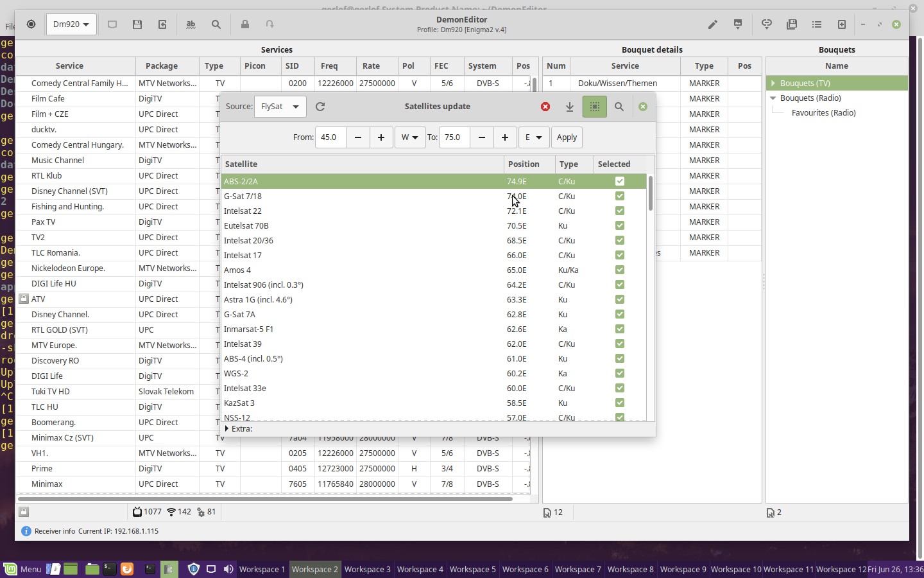Viewport: 924px width, 578px height.
Task: Sort satellites by Position column
Action: click(x=529, y=164)
